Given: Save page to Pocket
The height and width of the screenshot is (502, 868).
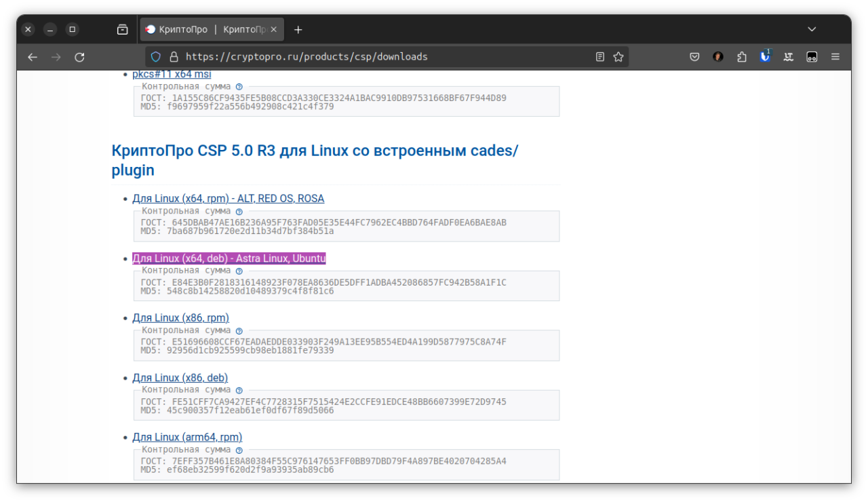Looking at the screenshot, I should 694,57.
